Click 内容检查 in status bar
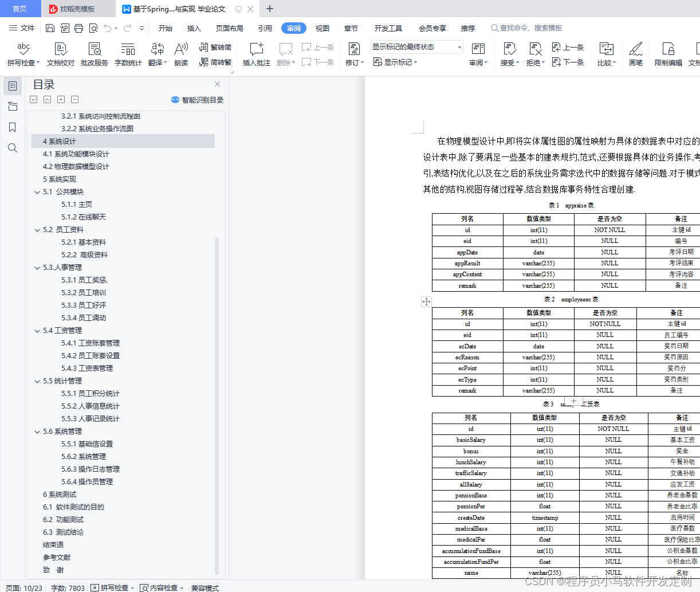Image resolution: width=700 pixels, height=592 pixels. pos(162,587)
